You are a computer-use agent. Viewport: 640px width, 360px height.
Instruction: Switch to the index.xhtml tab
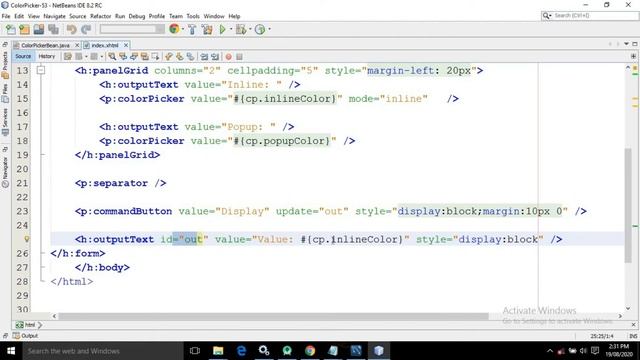point(104,45)
